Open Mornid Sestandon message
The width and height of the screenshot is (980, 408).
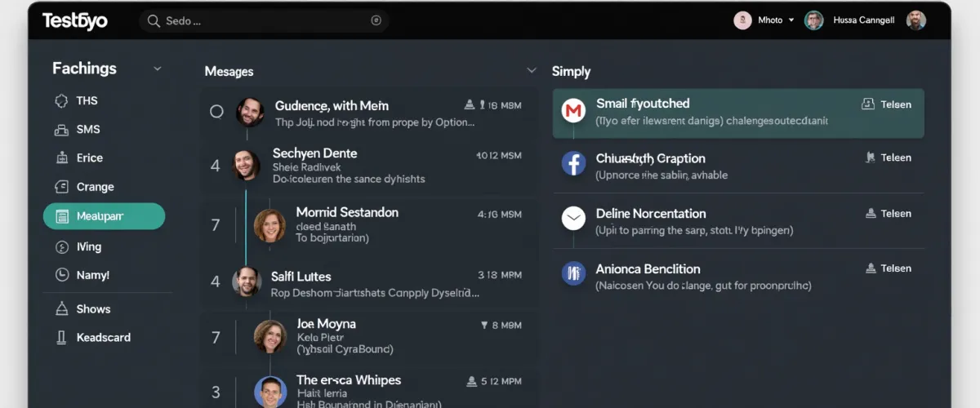tap(369, 224)
